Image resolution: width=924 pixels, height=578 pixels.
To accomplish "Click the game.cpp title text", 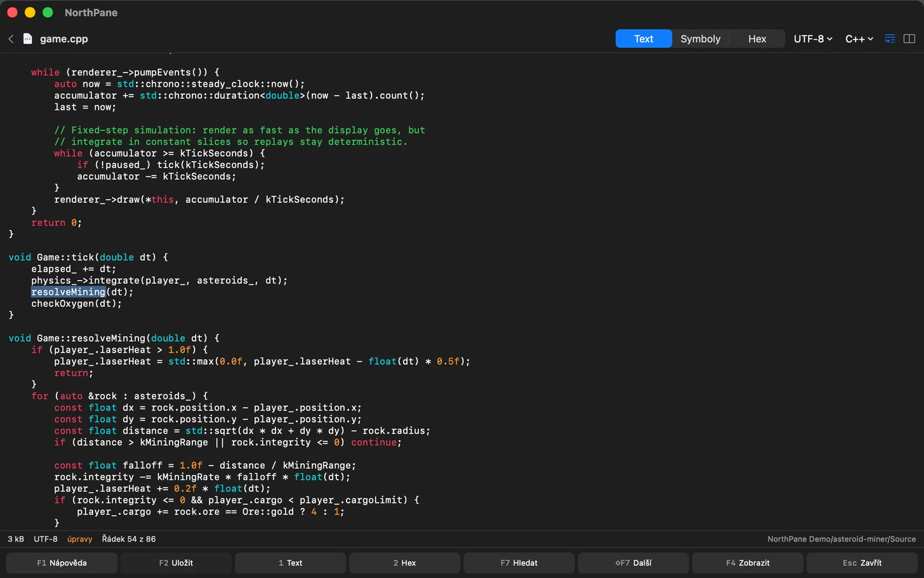I will pyautogui.click(x=64, y=39).
